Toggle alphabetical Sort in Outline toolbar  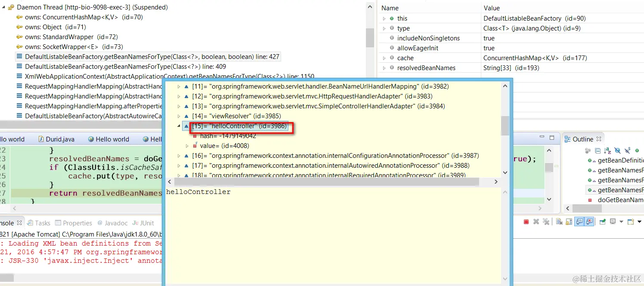pos(607,151)
